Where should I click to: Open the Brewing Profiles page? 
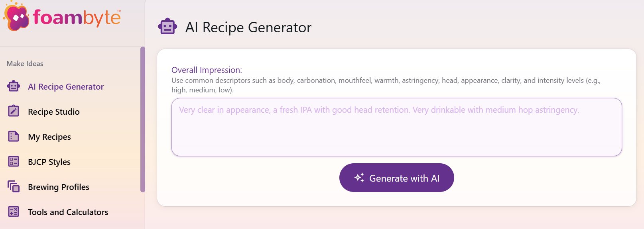click(x=59, y=187)
